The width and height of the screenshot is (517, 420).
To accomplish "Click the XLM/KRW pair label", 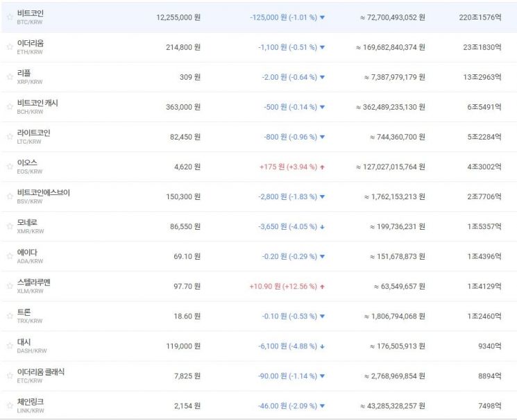I will coord(30,291).
